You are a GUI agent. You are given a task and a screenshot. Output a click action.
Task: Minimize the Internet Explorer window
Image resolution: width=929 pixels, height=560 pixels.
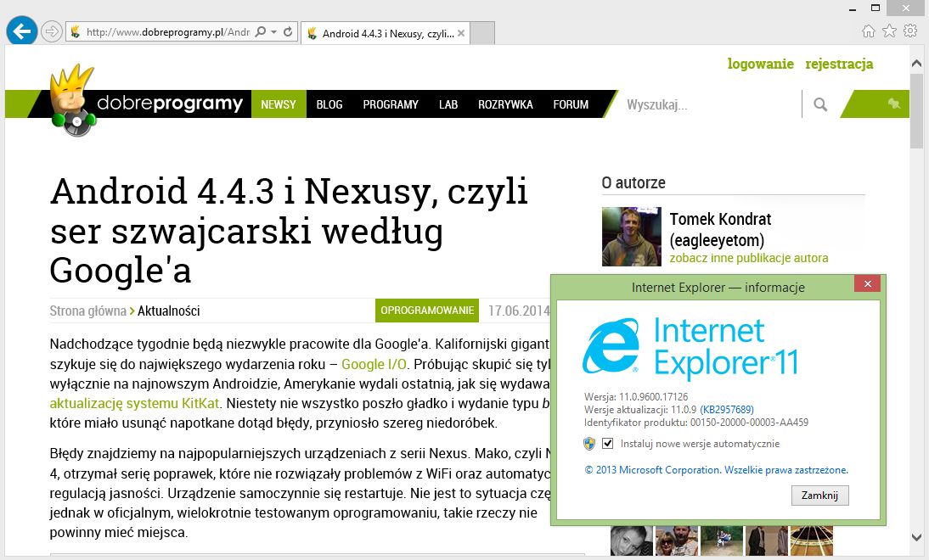click(x=853, y=8)
